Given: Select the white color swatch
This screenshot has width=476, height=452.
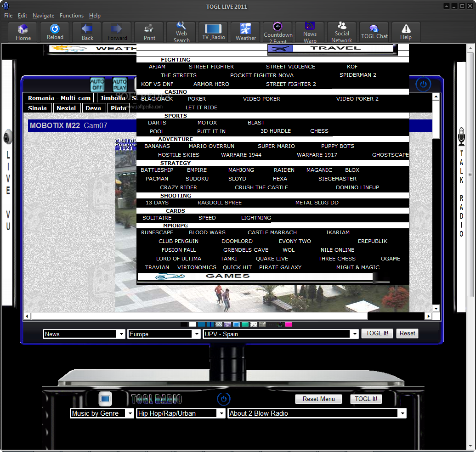Looking at the screenshot, I should pyautogui.click(x=193, y=324).
